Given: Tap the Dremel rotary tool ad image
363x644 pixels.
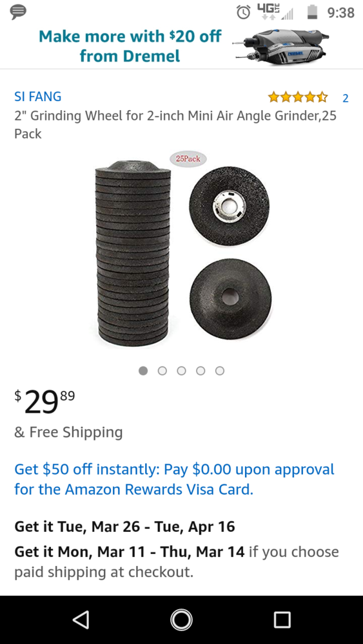Looking at the screenshot, I should tap(281, 46).
